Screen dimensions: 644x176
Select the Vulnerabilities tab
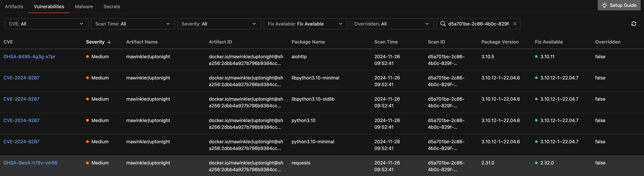[49, 7]
